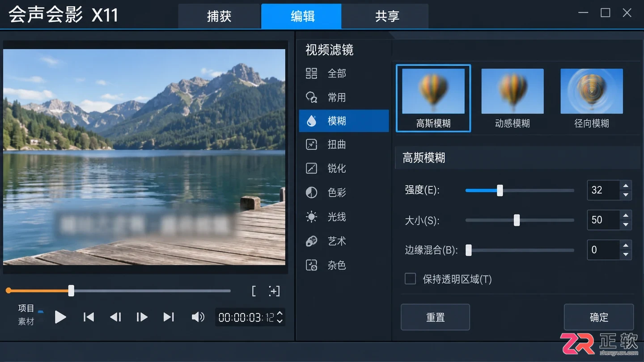Image resolution: width=644 pixels, height=362 pixels.
Task: Switch preview mode to 素材
Action: coord(26,322)
